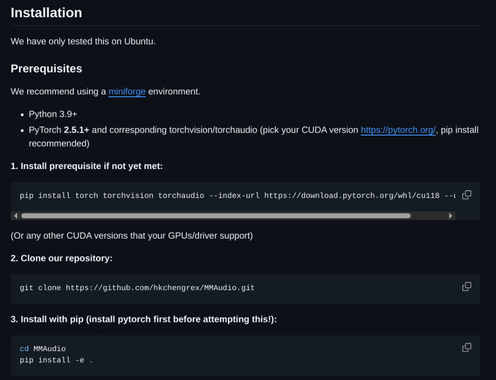This screenshot has width=496, height=380.
Task: Click the git clone repository URL text
Action: click(160, 288)
